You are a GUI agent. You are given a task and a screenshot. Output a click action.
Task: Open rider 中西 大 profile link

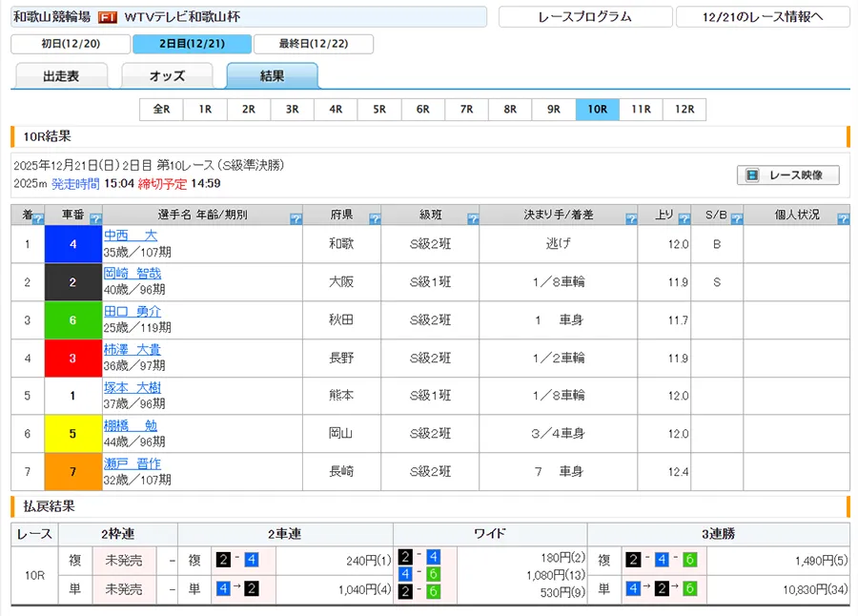click(131, 236)
